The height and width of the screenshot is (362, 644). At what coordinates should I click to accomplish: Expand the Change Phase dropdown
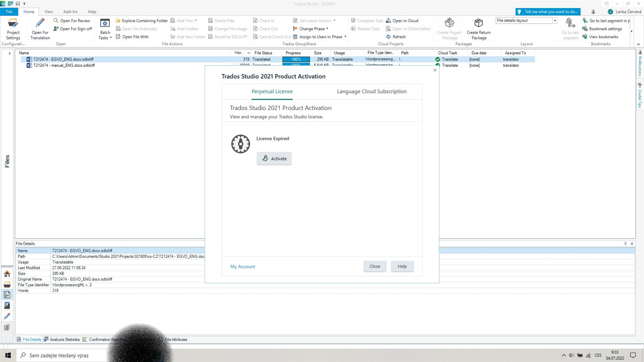coord(327,29)
